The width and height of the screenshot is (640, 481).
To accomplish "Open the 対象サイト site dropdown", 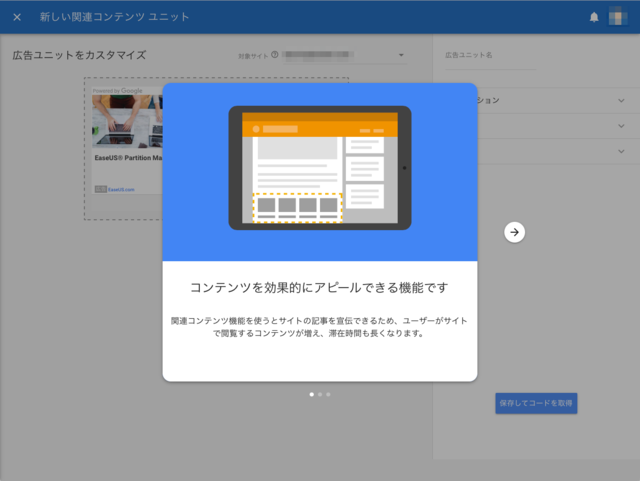I will 345,55.
